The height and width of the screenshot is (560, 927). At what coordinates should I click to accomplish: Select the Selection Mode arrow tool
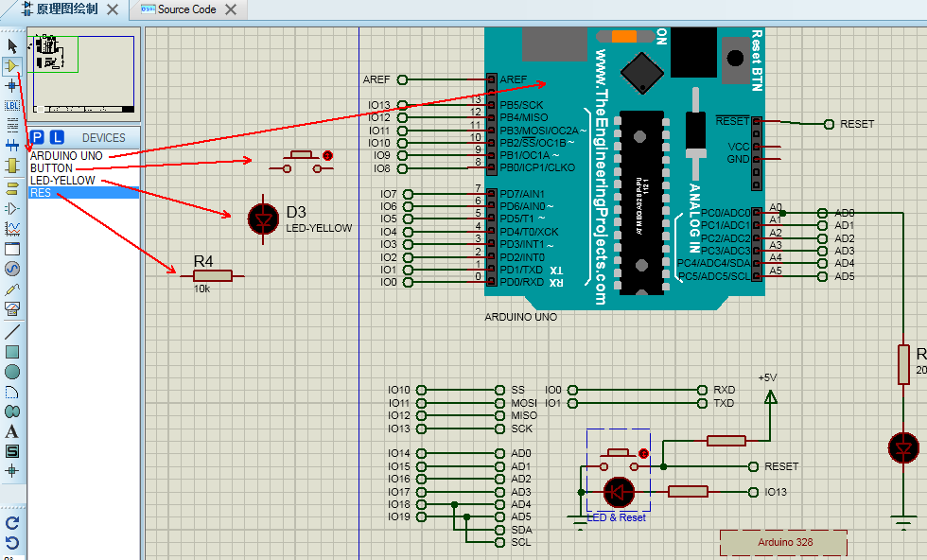(11, 45)
